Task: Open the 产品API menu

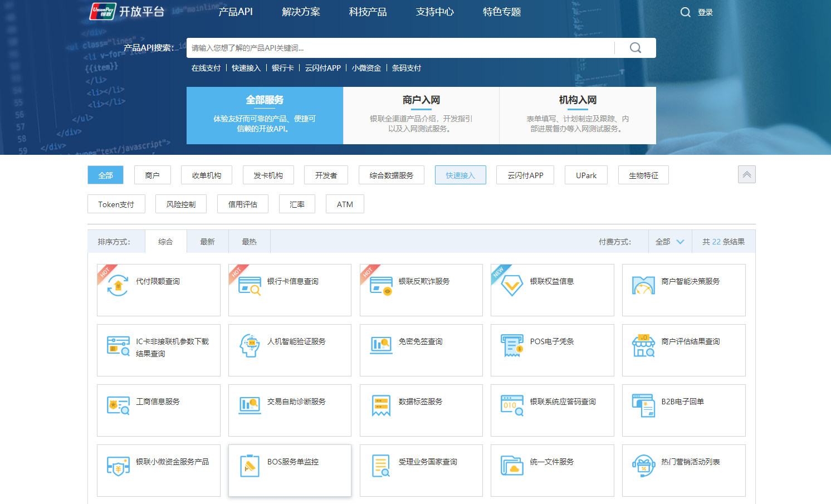Action: pos(236,12)
